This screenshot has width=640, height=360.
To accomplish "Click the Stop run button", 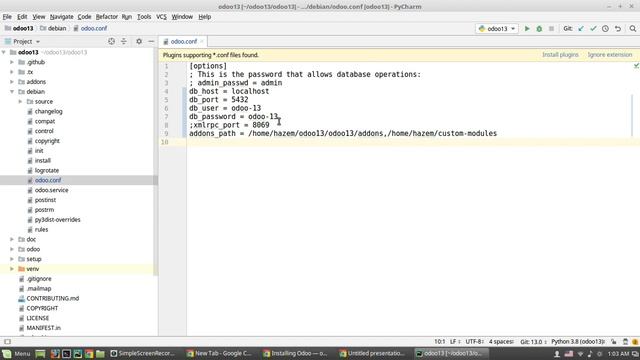I will click(x=551, y=29).
